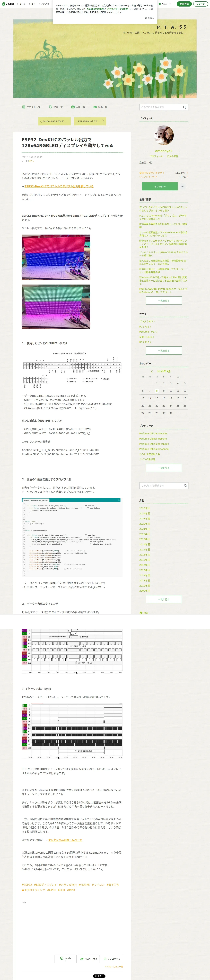
Task: Open the three-dots more menu beside follow
Action: point(183,186)
